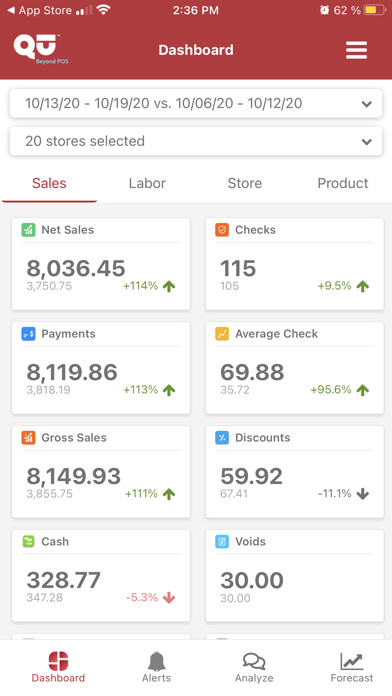
Task: Click the chevron beside the date range
Action: 367,104
